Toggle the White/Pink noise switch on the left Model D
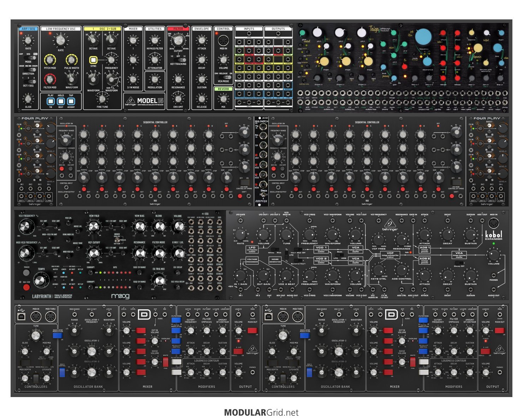This screenshot has width=523, height=420. [166, 362]
